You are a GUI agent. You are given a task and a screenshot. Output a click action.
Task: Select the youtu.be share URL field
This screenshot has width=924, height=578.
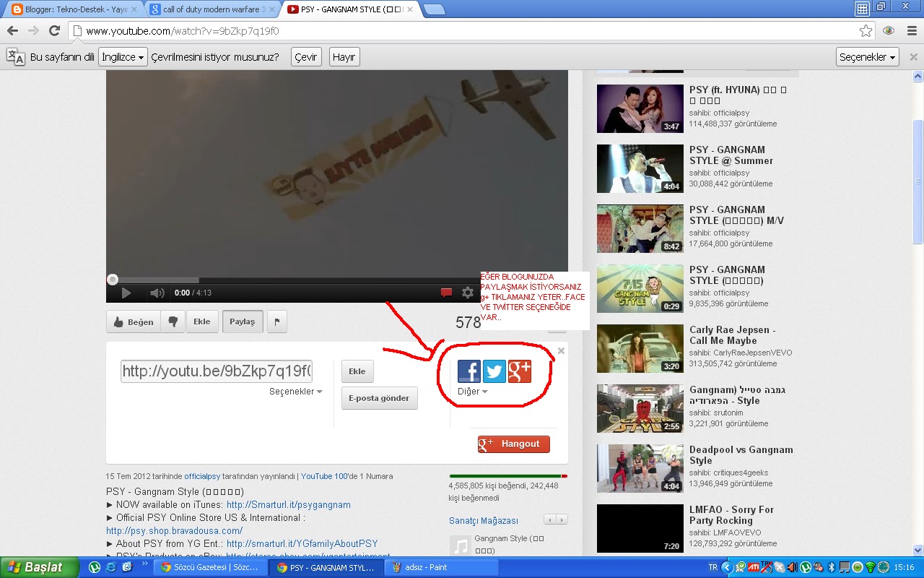[x=217, y=371]
